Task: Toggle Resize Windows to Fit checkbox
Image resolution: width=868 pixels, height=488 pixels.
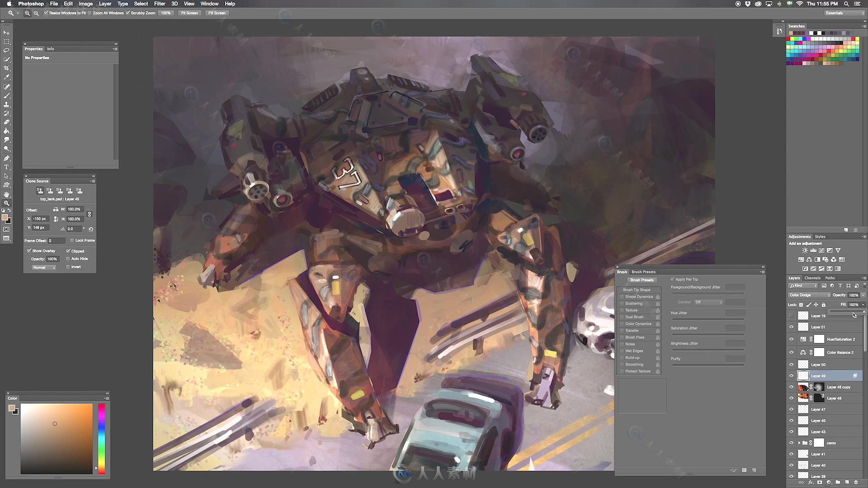Action: tap(46, 13)
